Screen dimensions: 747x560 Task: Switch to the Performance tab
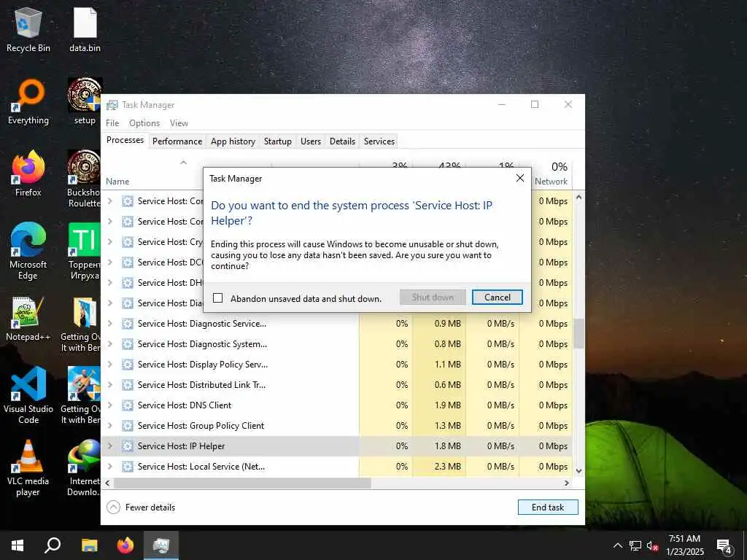coord(177,141)
